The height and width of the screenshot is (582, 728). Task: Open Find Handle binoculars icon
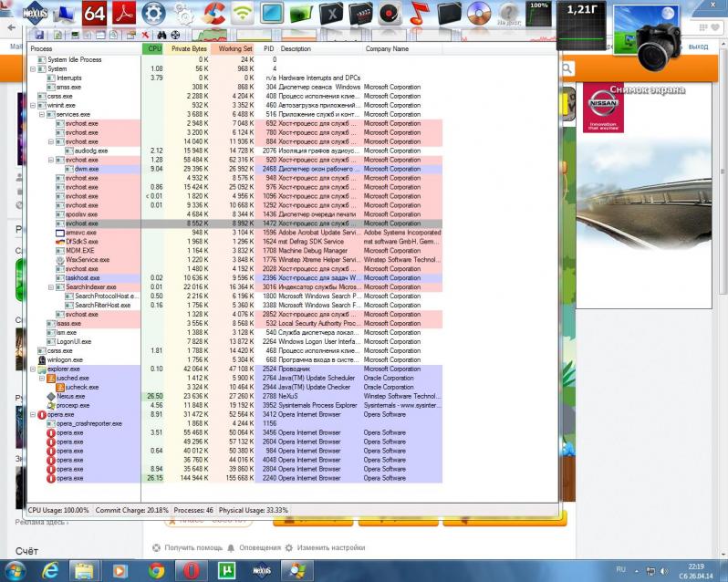[161, 36]
